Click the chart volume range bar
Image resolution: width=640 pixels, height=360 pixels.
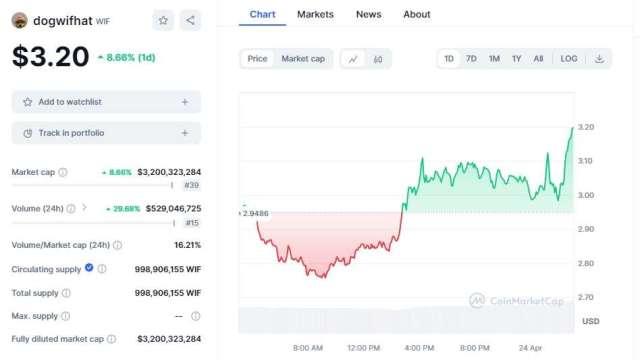(x=407, y=320)
